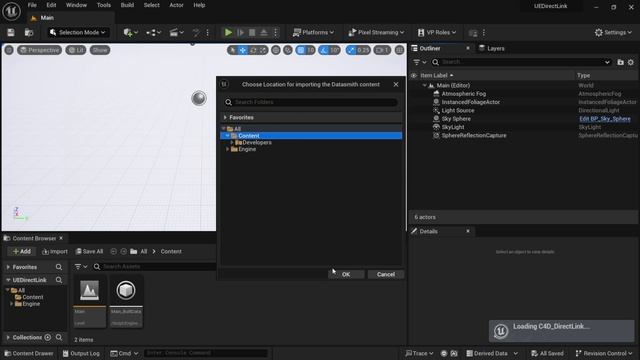Select the Content folder in dialog tree
640x360 pixels.
click(311, 136)
